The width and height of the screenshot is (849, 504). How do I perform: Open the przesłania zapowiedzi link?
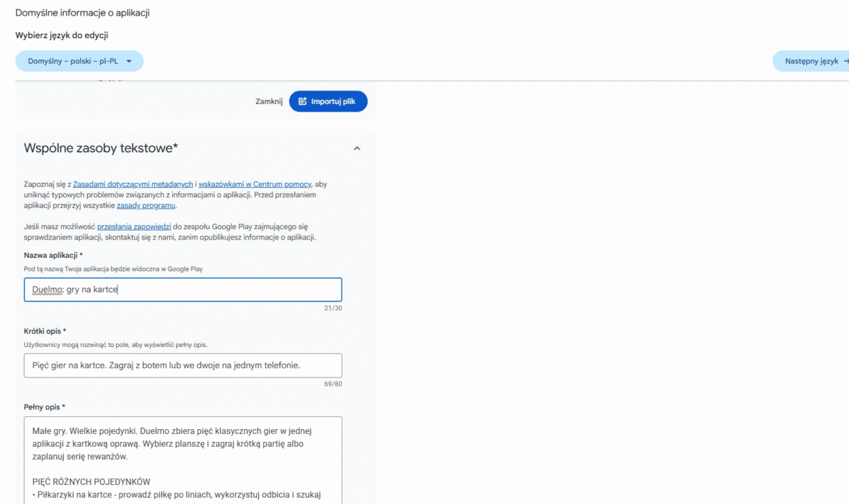[134, 227]
